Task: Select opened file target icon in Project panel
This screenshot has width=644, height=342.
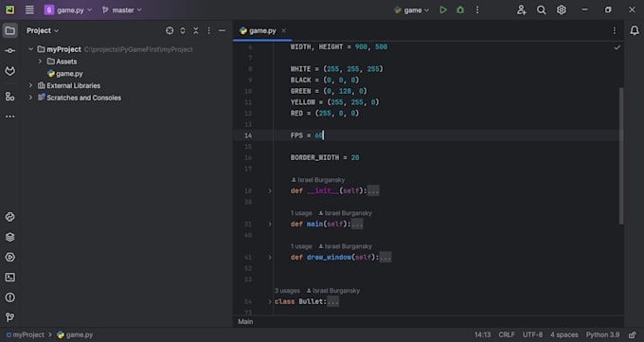Action: [170, 31]
